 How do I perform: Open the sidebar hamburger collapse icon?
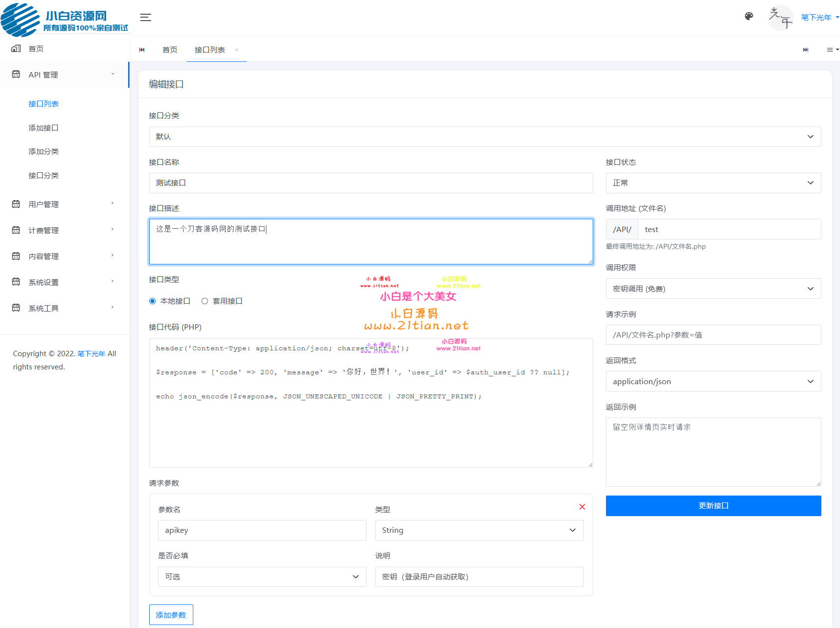pos(145,17)
